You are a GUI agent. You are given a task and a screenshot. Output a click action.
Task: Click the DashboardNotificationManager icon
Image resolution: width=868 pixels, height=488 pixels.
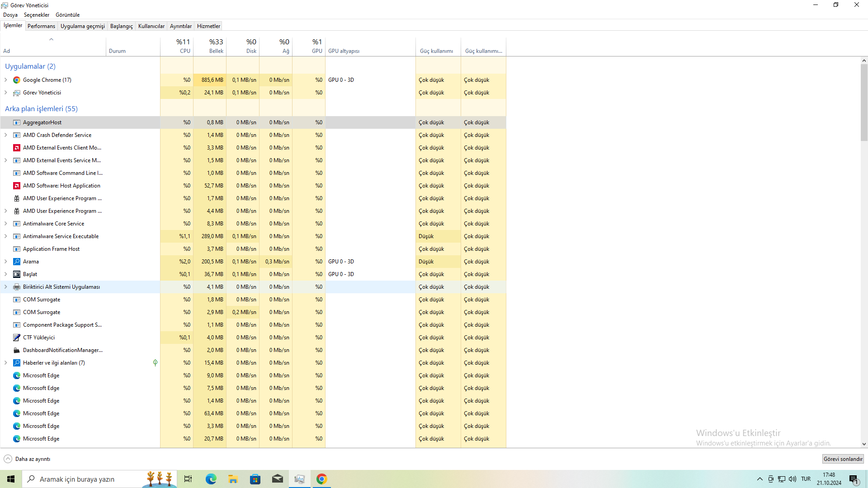[x=17, y=350]
